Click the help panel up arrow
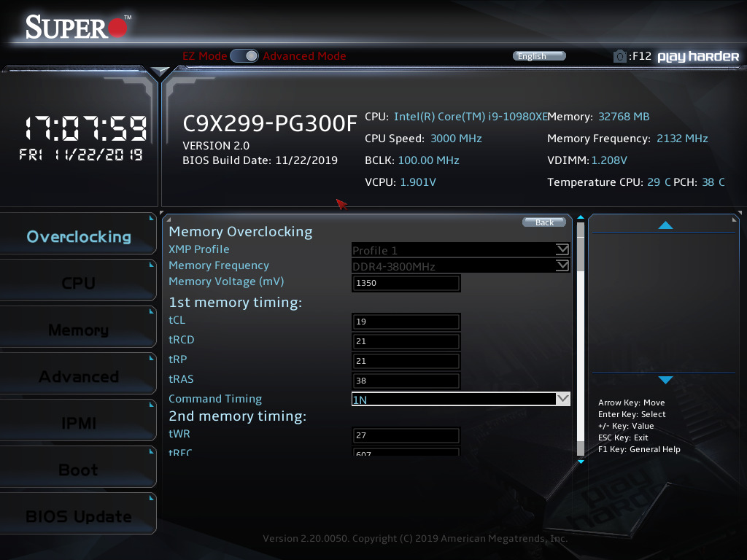 pyautogui.click(x=665, y=225)
